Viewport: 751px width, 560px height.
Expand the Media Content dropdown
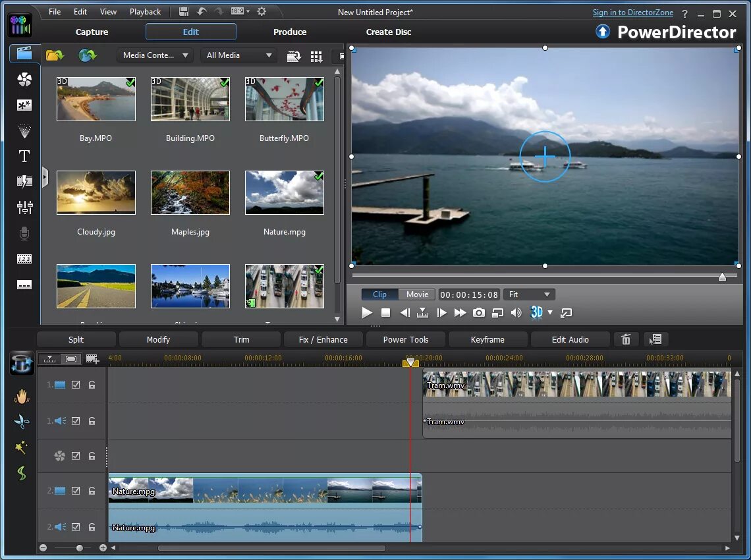[x=155, y=56]
